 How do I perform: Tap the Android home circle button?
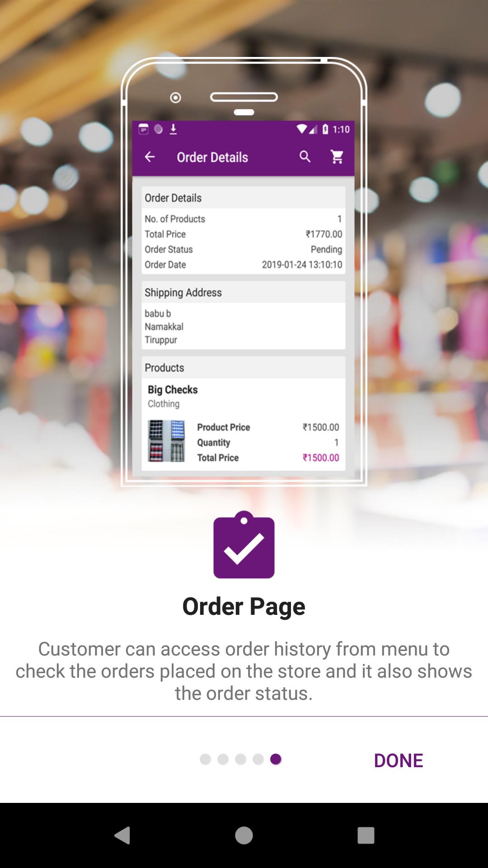244,835
